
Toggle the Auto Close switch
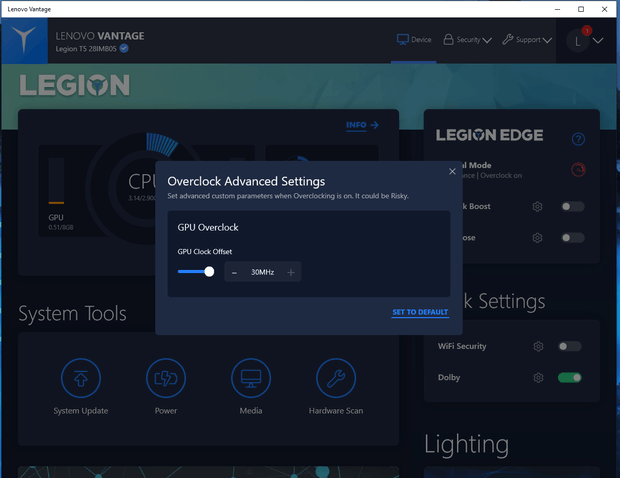point(573,238)
